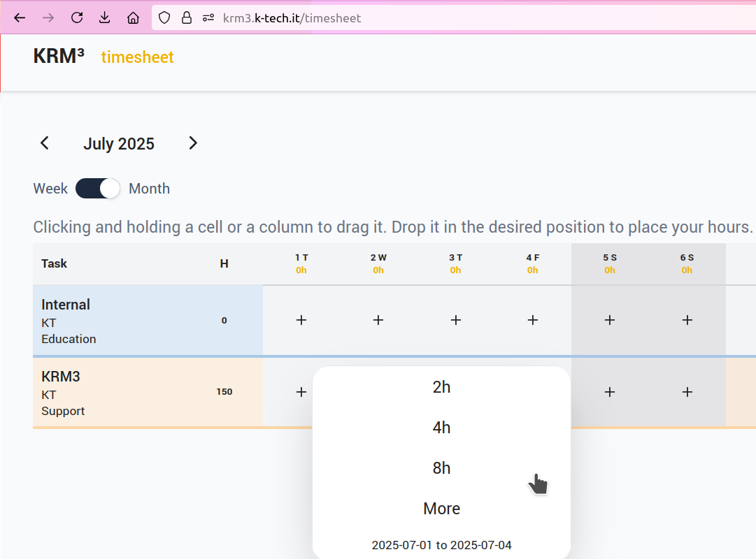Viewport: 756px width, 559px height.
Task: Go to previous month with left chevron
Action: (45, 143)
